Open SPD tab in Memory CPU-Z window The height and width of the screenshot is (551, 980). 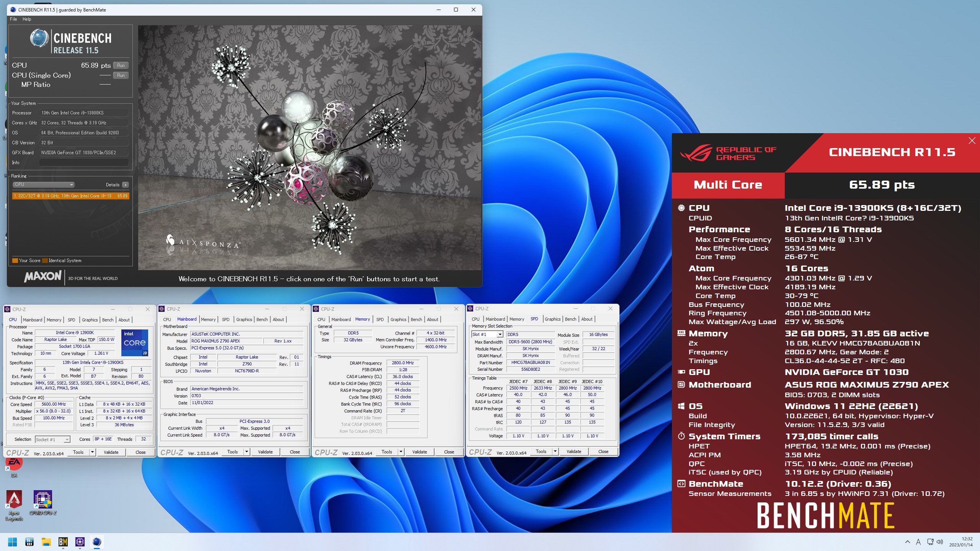click(x=380, y=320)
